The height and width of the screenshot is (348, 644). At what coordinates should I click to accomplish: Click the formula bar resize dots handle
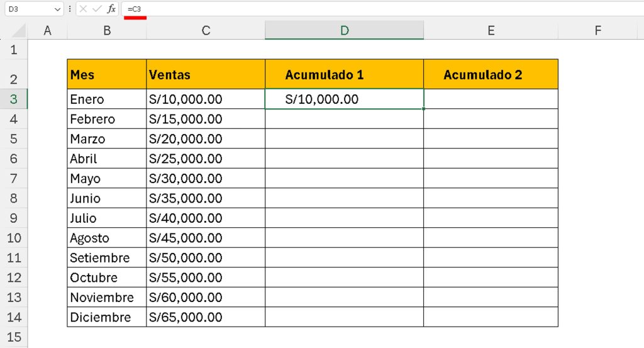[70, 9]
